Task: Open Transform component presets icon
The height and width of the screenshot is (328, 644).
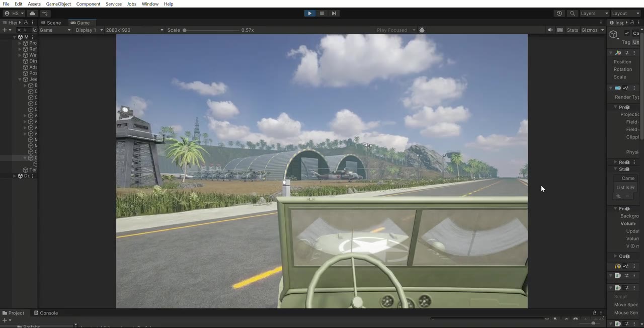Action: click(626, 53)
